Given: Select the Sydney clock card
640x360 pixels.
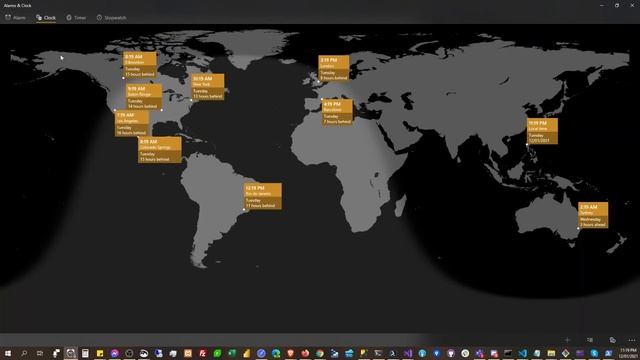Looking at the screenshot, I should pos(593,215).
